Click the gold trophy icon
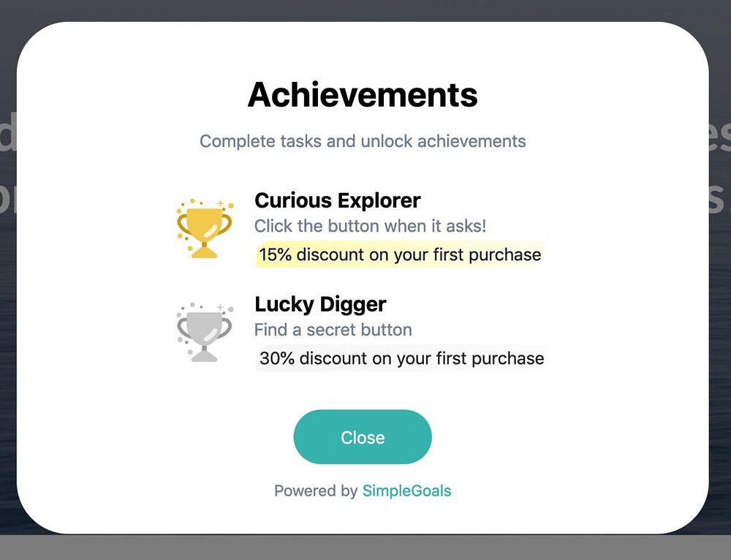731x560 pixels. [x=204, y=228]
